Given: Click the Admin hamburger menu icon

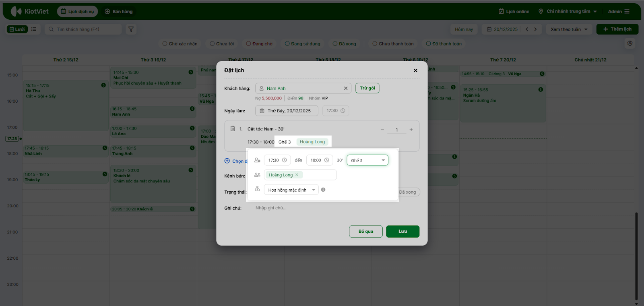Looking at the screenshot, I should tap(627, 11).
